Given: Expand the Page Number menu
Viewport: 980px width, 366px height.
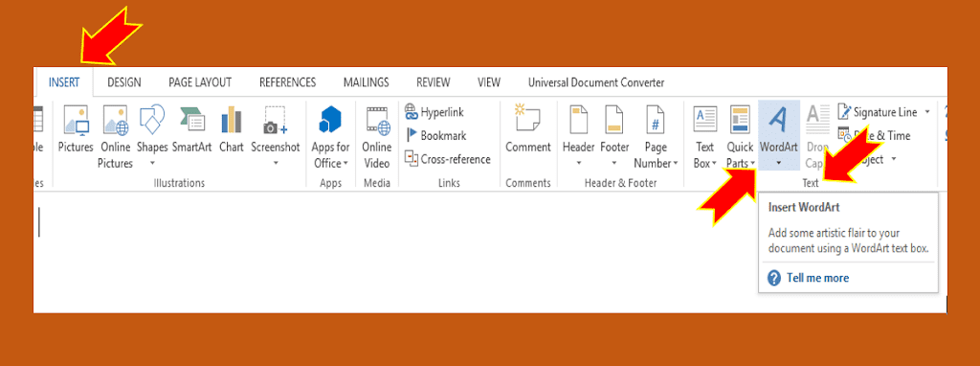Looking at the screenshot, I should click(x=676, y=164).
